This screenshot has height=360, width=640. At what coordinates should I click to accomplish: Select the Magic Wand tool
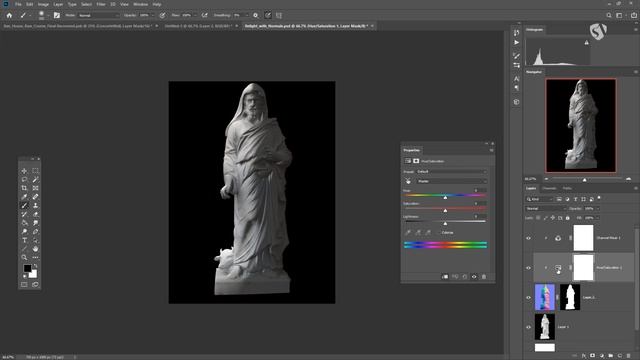[x=36, y=180]
